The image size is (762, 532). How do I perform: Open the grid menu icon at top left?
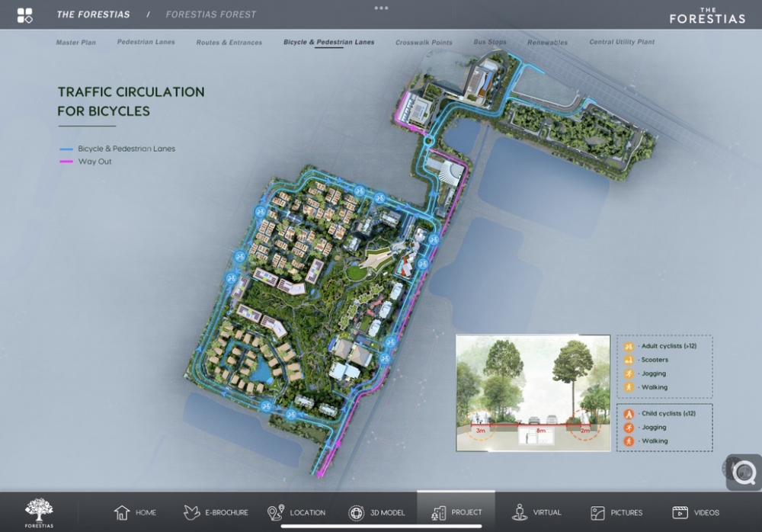24,14
